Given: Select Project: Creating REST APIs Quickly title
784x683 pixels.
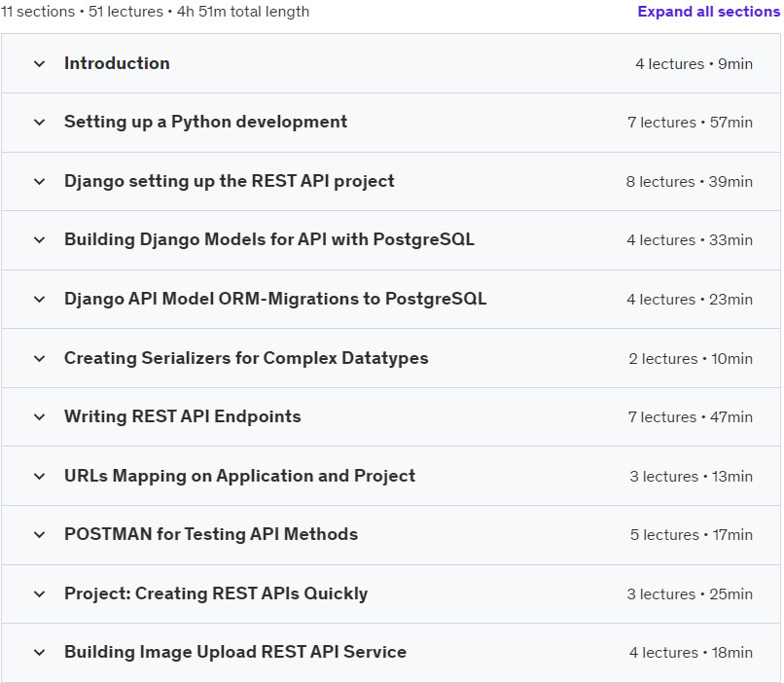Looking at the screenshot, I should click(216, 593).
